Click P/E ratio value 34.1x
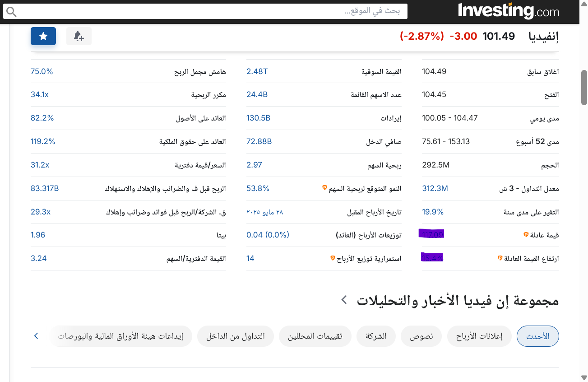Viewport: 588px width, 382px height. [x=40, y=95]
